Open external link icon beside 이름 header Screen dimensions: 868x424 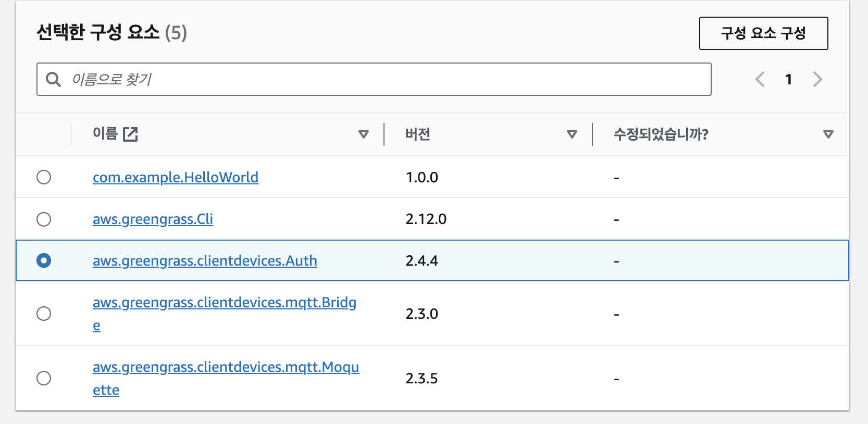[x=130, y=134]
